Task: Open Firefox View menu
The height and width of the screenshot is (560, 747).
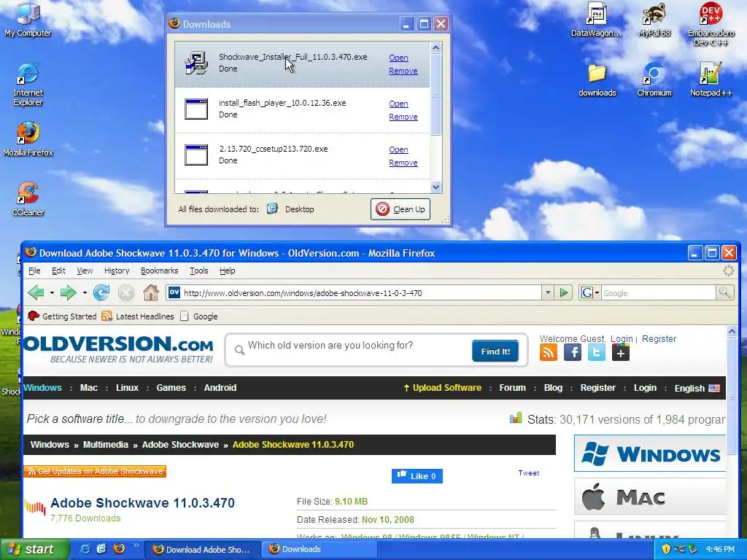Action: pos(85,271)
